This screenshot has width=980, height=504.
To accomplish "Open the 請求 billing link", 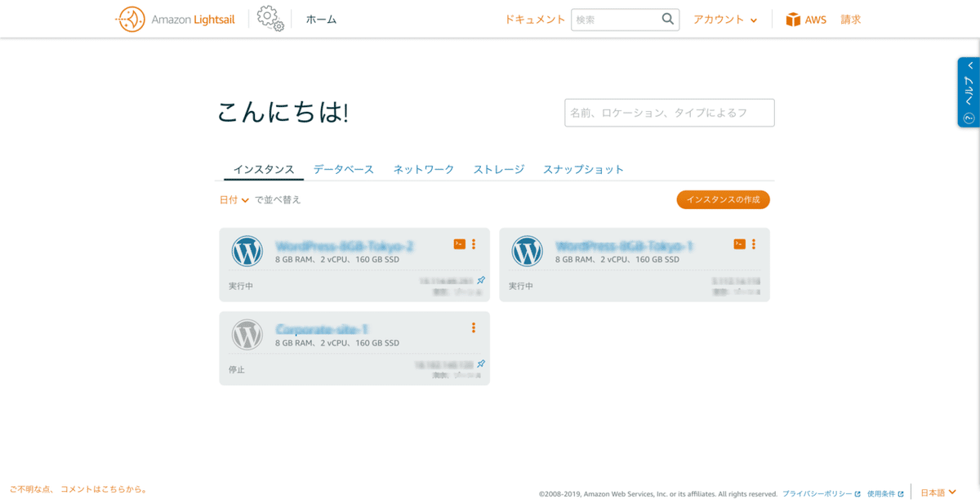I will point(851,20).
